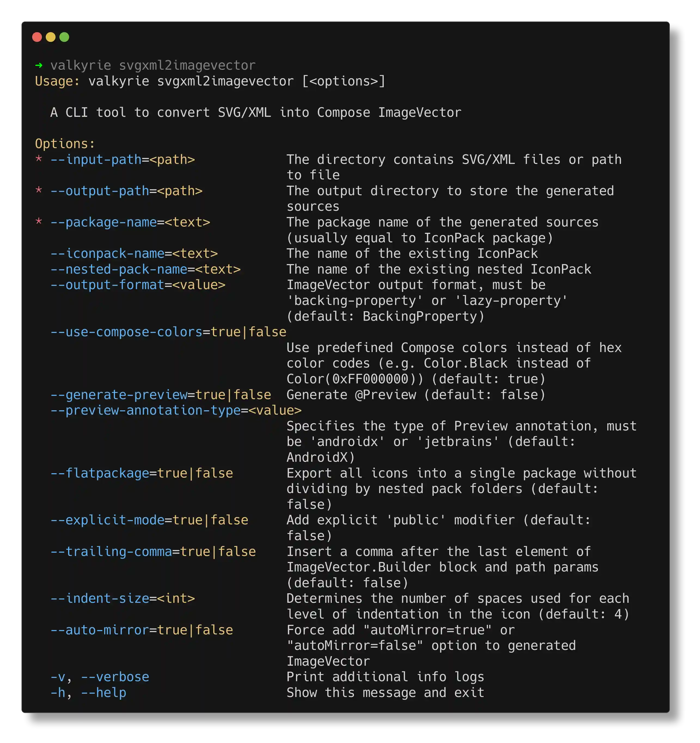Close the terminal with the red button

(37, 37)
